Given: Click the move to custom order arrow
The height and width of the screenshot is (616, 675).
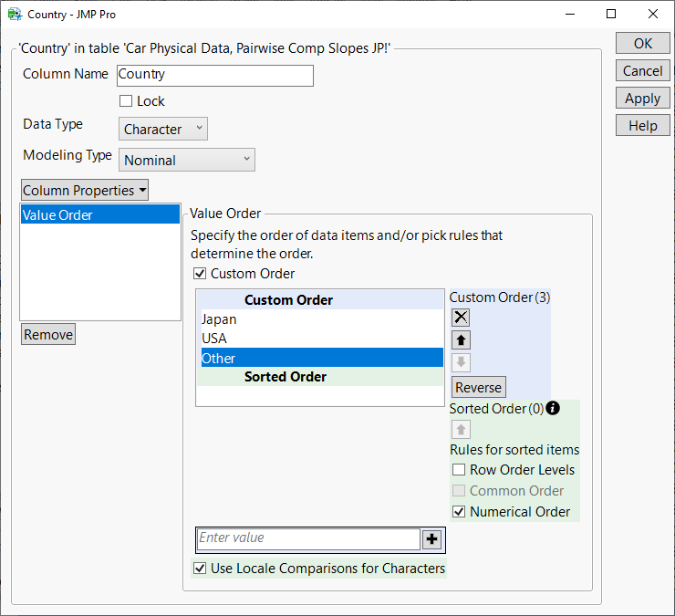Looking at the screenshot, I should coord(461,429).
